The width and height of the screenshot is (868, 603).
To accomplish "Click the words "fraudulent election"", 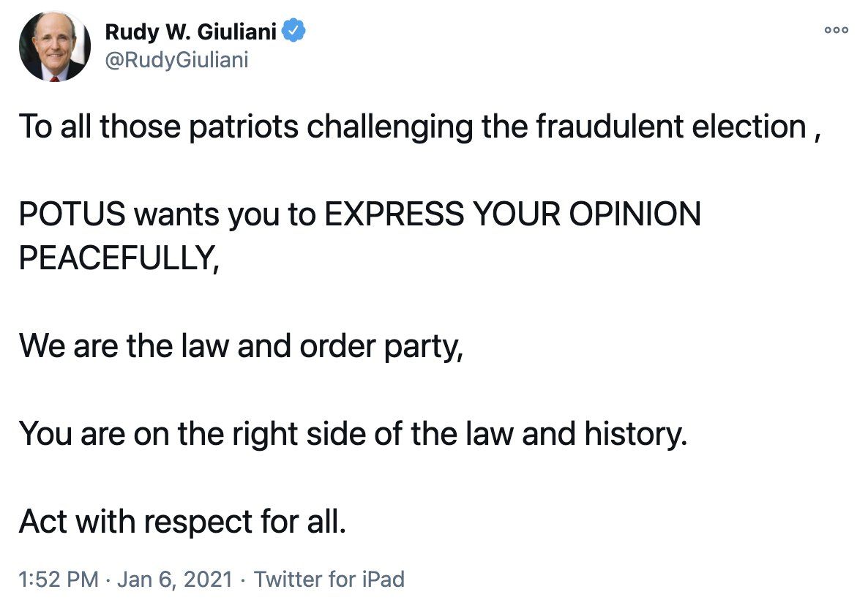I will pyautogui.click(x=670, y=127).
